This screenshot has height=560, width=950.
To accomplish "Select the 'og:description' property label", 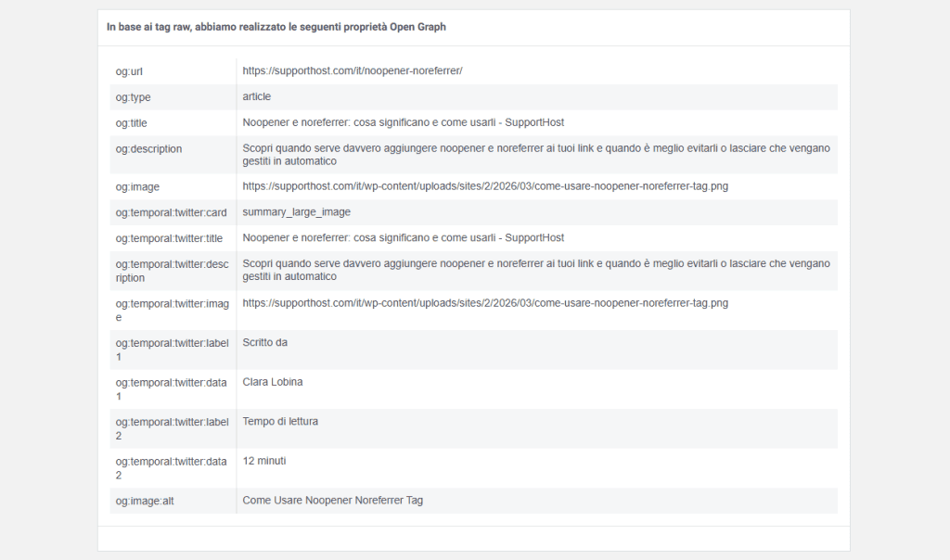I will 148,149.
